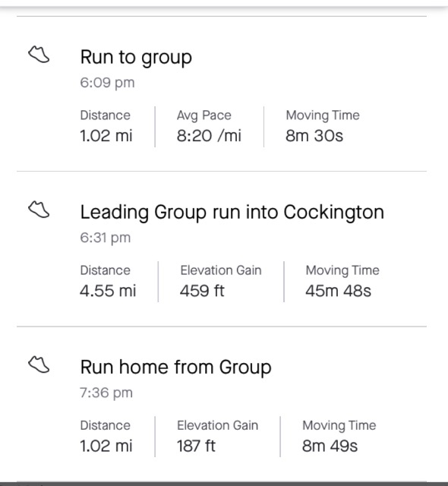The height and width of the screenshot is (486, 448).
Task: Click Distance label under Run to group
Action: (x=105, y=115)
